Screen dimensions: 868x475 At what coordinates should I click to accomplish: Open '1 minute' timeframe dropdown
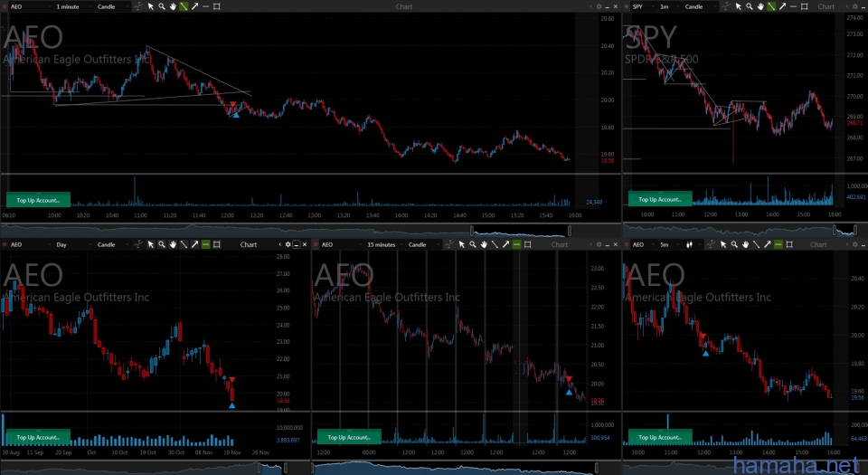pyautogui.click(x=73, y=6)
